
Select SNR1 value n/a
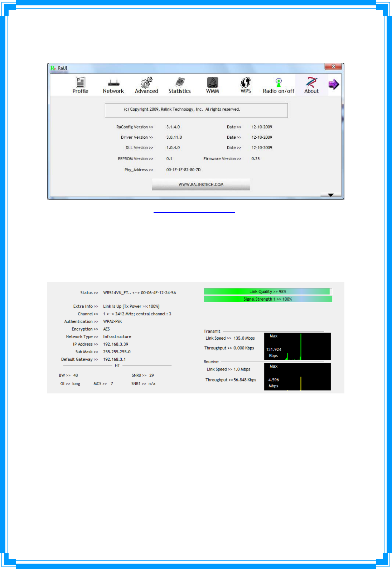click(x=152, y=384)
